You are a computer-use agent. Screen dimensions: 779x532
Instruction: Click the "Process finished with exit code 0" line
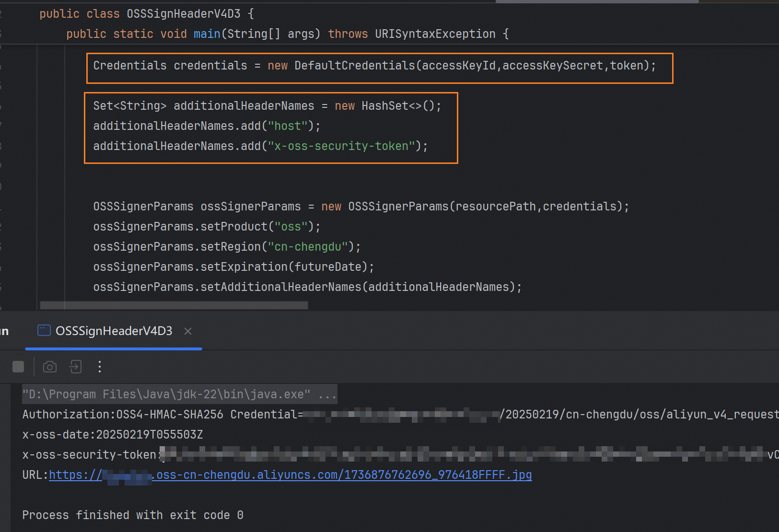(133, 515)
